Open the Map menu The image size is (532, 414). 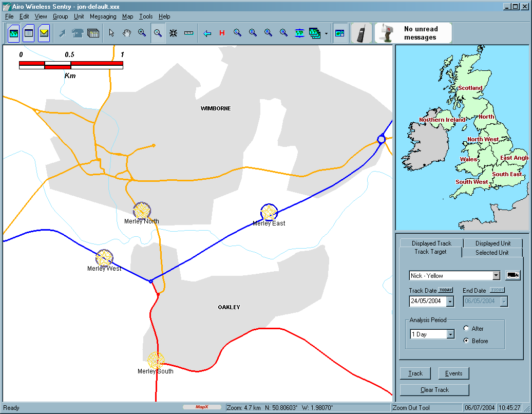click(127, 16)
